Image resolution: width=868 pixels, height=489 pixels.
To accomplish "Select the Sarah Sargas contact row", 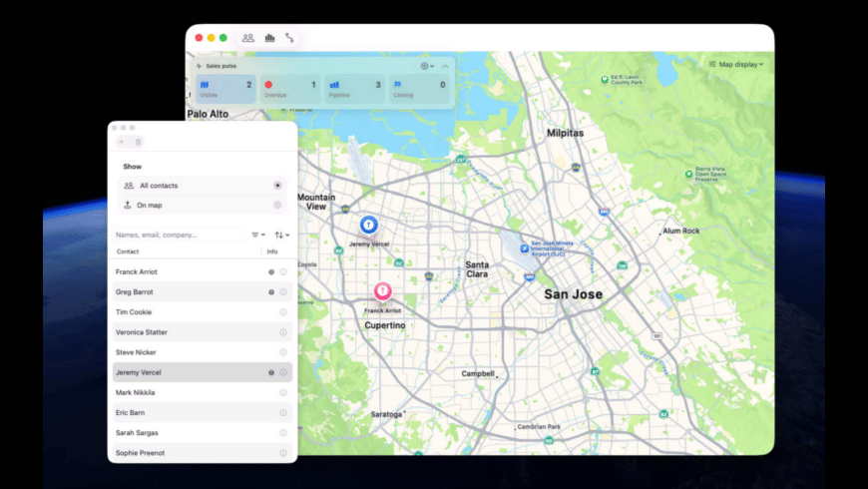I will (x=203, y=432).
